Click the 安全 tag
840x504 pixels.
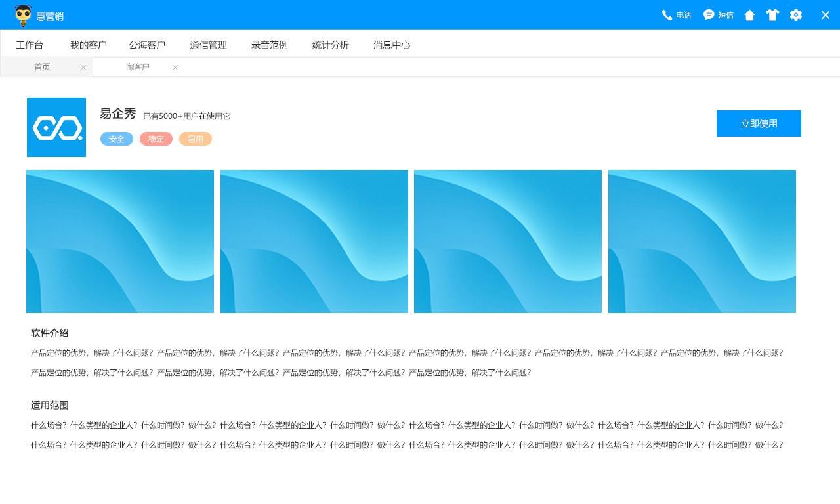[x=117, y=139]
